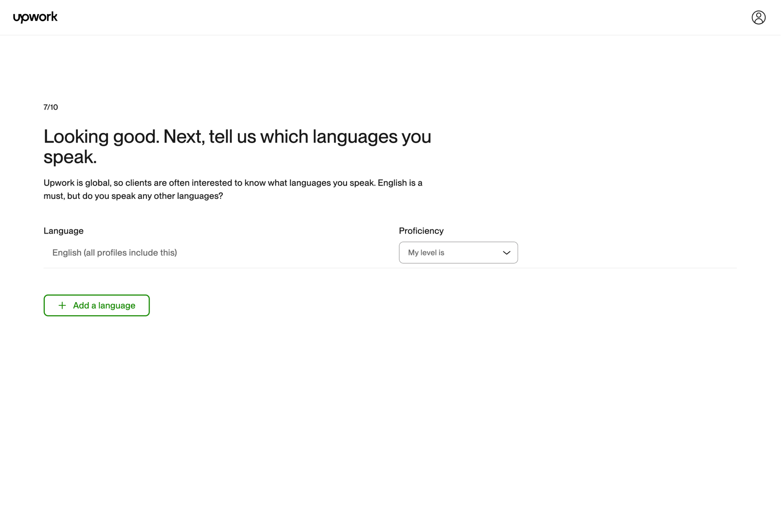Click the Upwork logo

pos(35,17)
